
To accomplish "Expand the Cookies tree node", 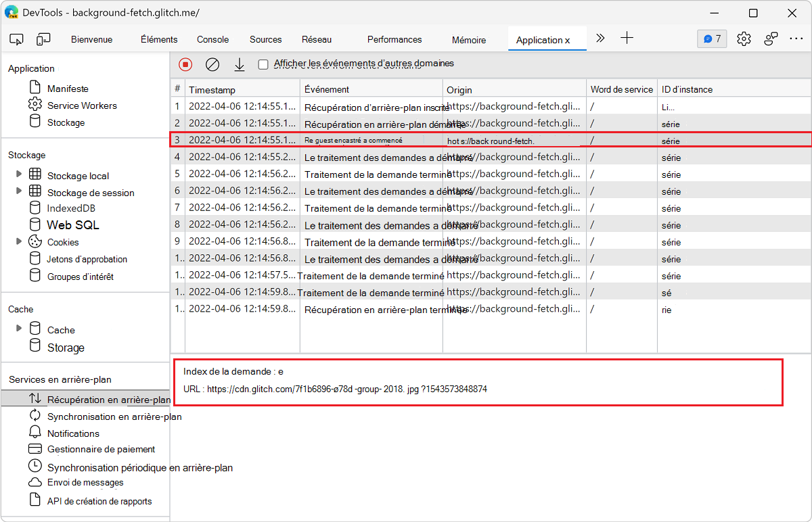I will click(18, 241).
